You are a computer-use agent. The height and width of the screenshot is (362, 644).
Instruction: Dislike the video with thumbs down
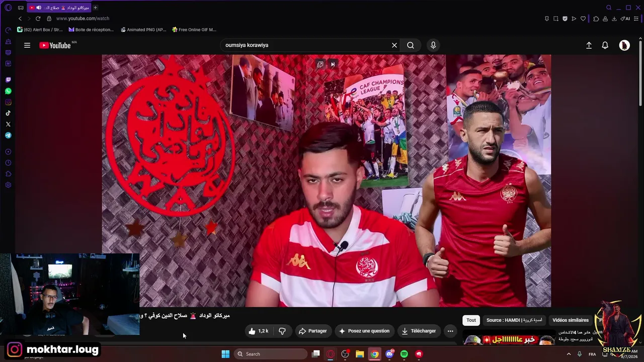point(282,331)
